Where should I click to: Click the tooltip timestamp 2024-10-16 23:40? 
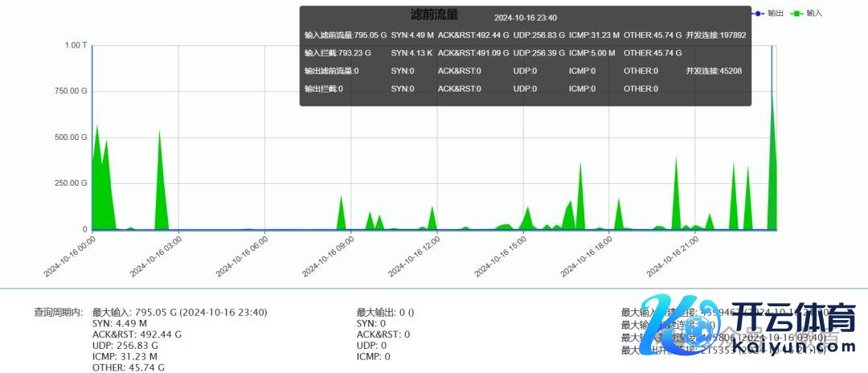pos(526,18)
